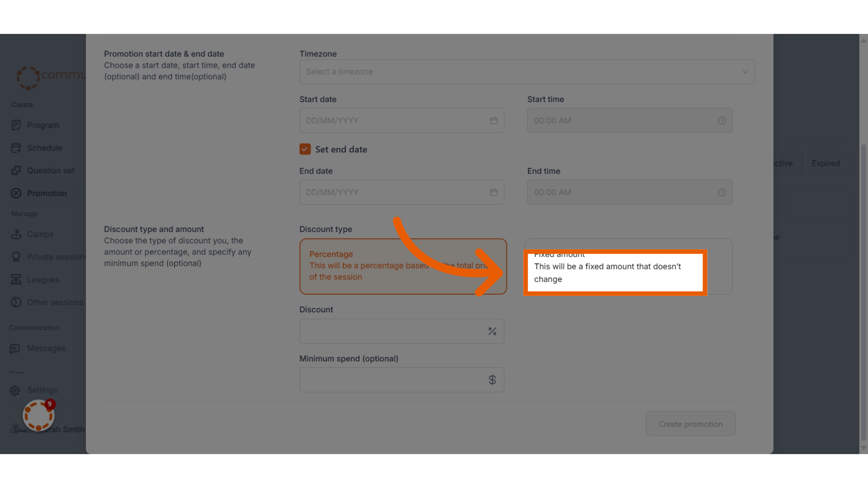Click the 'Timezone' field label
This screenshot has width=868, height=488.
pyautogui.click(x=318, y=54)
